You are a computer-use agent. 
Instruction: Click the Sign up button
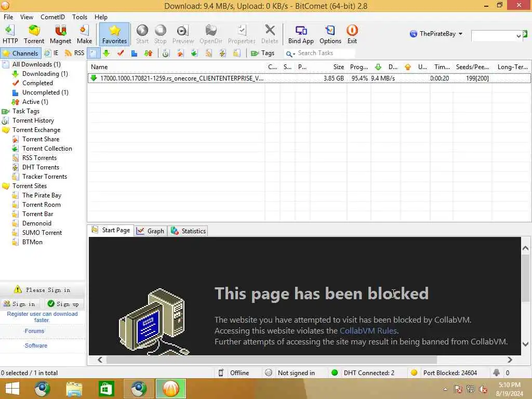(x=63, y=304)
